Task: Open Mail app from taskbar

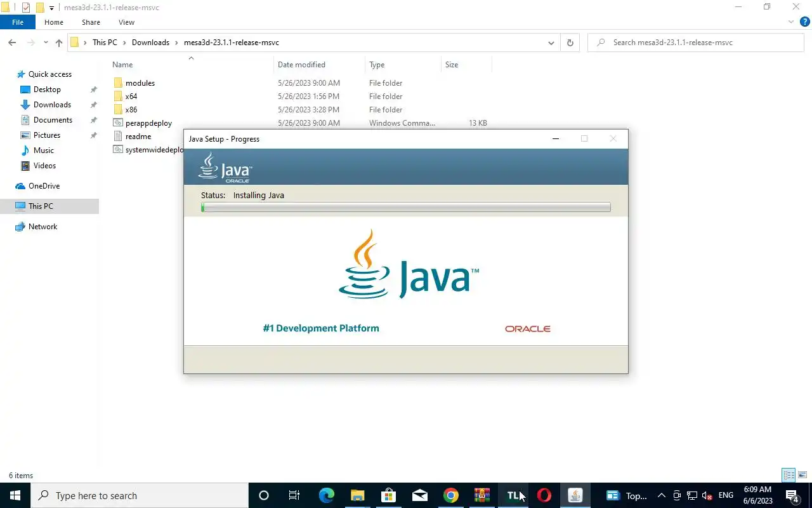Action: [419, 495]
